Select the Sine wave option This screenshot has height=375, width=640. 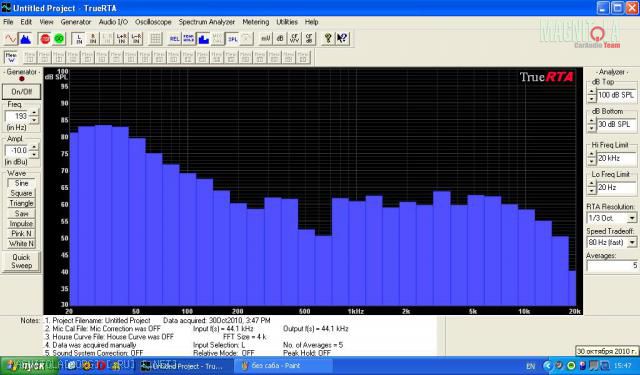(21, 184)
